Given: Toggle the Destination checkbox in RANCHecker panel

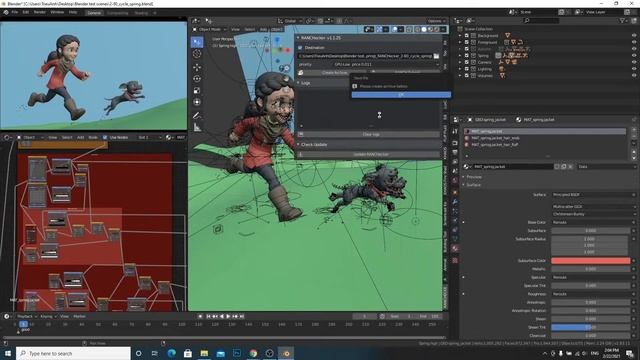Looking at the screenshot, I should coord(300,48).
